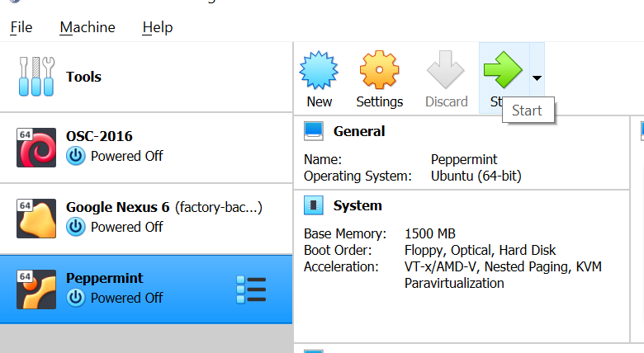Click the General section header
Screen dimensions: 644x353
[x=359, y=131]
